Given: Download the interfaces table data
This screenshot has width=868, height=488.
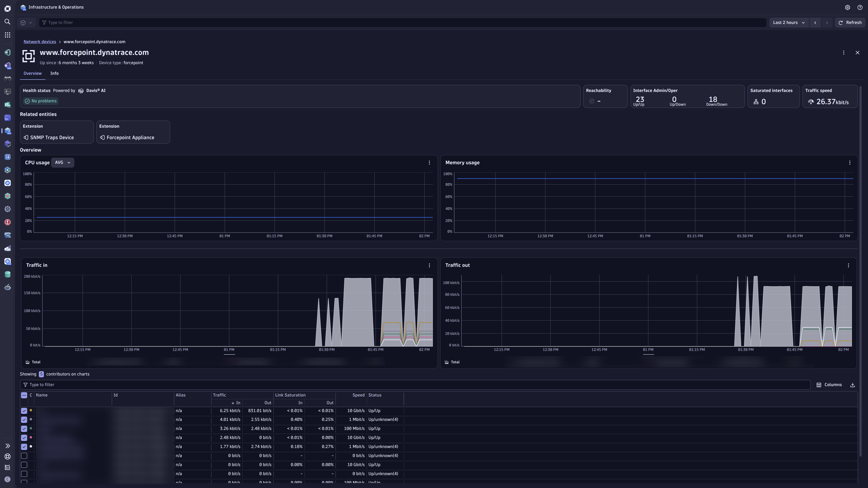Looking at the screenshot, I should point(852,385).
